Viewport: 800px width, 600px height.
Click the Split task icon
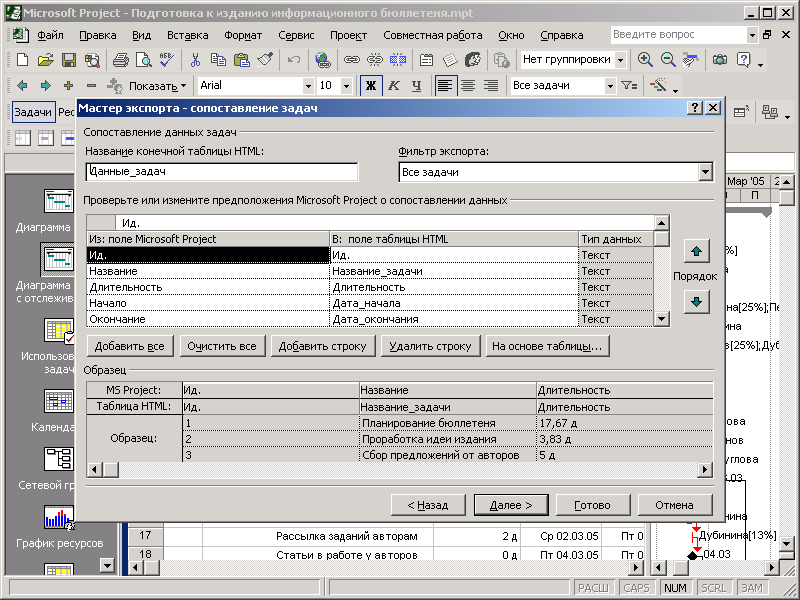(x=398, y=60)
